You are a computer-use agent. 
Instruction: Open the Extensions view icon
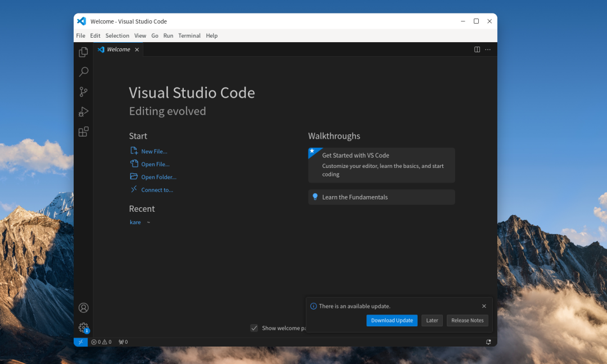tap(83, 131)
